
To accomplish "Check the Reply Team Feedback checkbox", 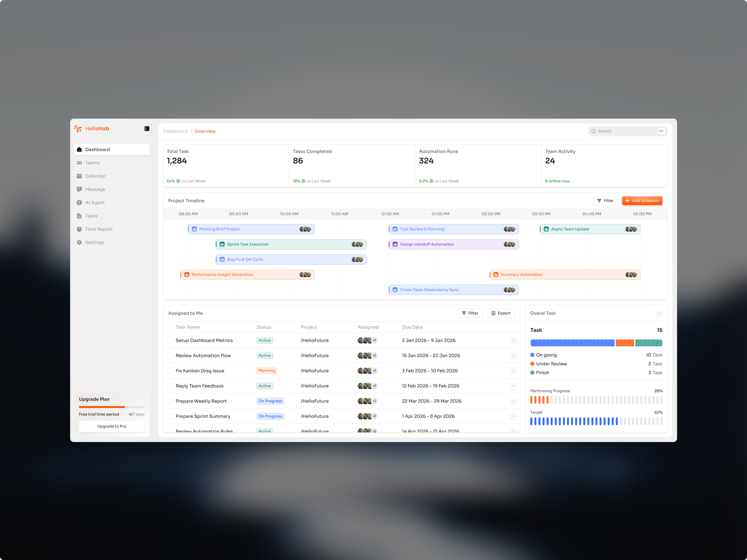I will coord(169,386).
